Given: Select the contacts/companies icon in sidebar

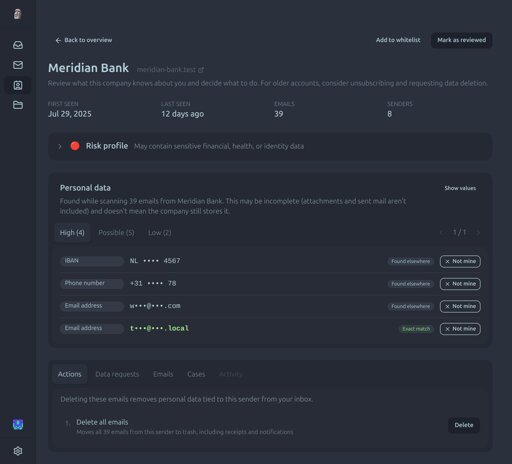Looking at the screenshot, I should tap(18, 85).
